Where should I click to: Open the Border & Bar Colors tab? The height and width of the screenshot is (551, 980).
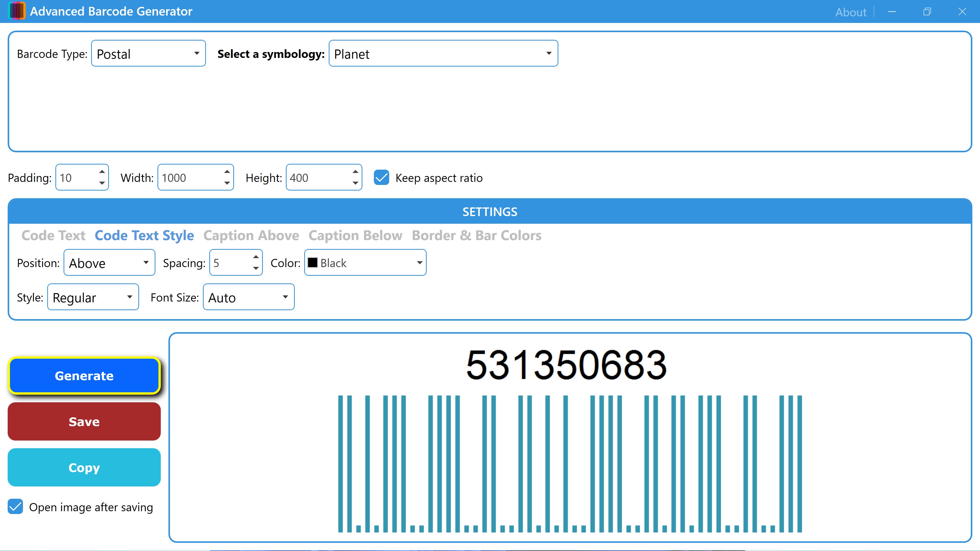pyautogui.click(x=476, y=235)
